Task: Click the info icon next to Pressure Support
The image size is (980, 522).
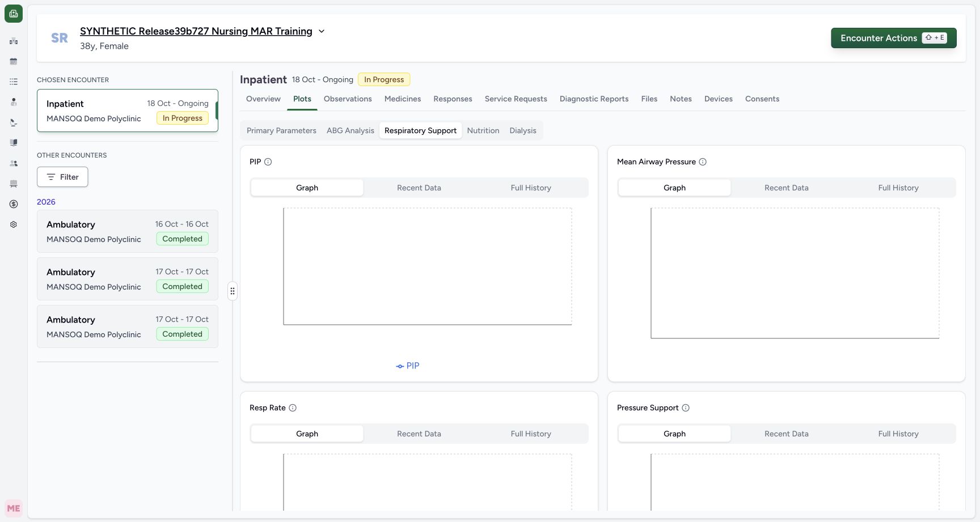Action: click(x=686, y=408)
